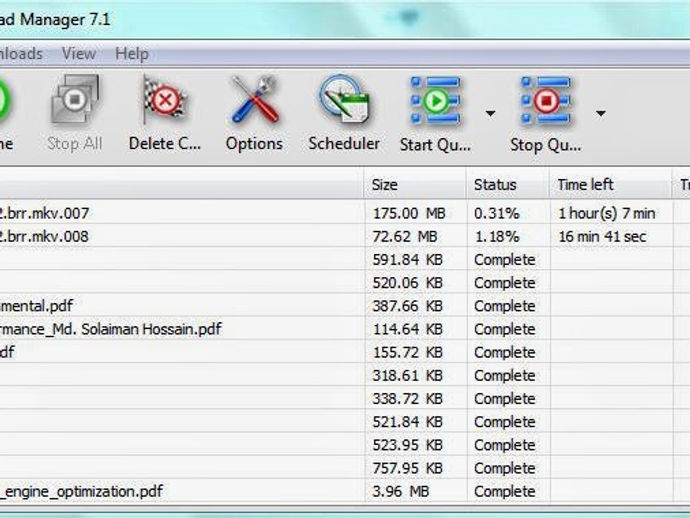Click the Delete Completed flag icon
The width and height of the screenshot is (690, 518).
(x=165, y=100)
